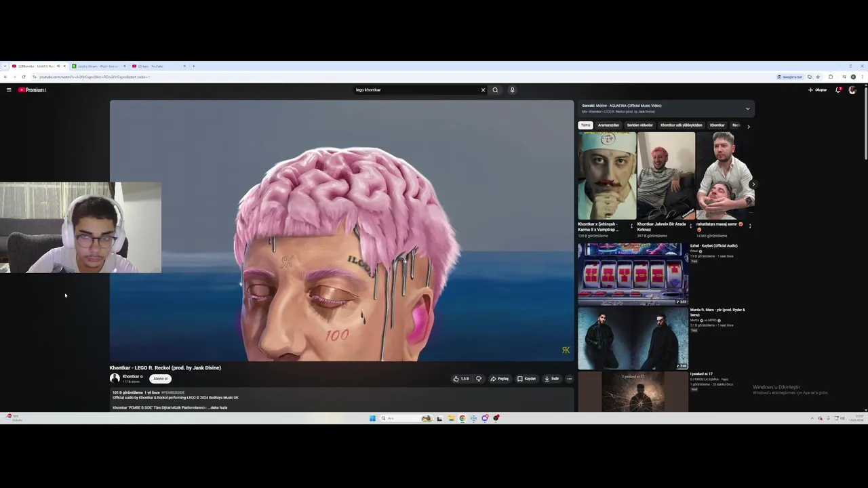
Task: Open 'Khontkar x Şehinşah - Karma' short
Action: [607, 176]
